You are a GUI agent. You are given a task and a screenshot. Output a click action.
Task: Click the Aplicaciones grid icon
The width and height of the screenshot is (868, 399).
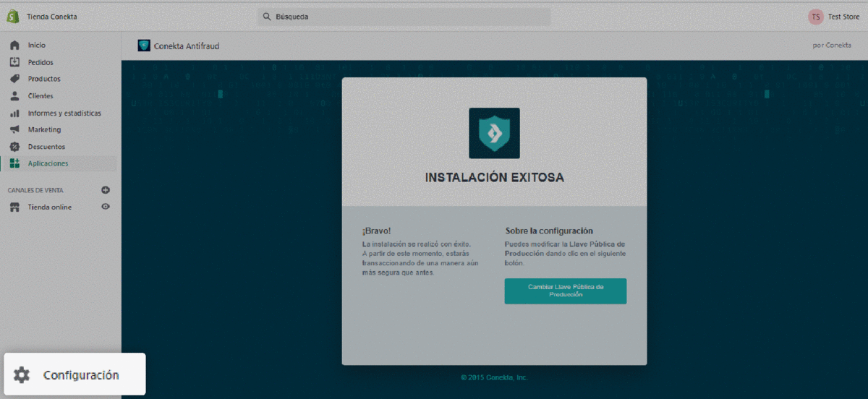14,163
